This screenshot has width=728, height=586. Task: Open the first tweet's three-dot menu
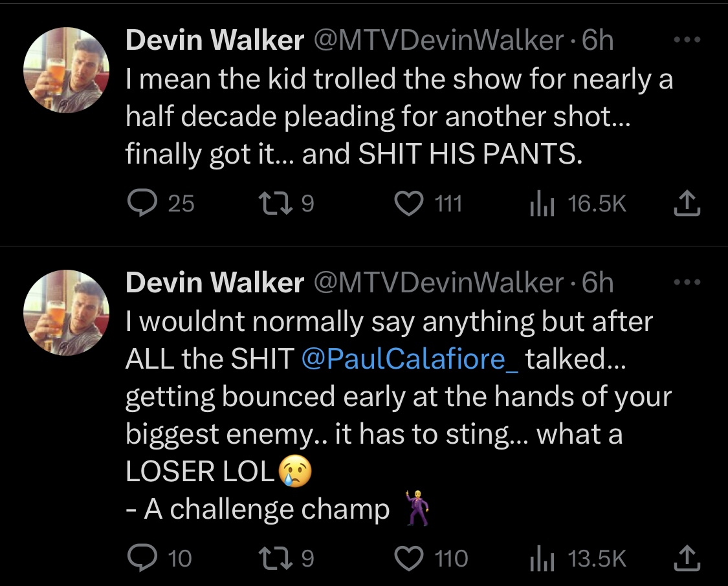coord(687,40)
